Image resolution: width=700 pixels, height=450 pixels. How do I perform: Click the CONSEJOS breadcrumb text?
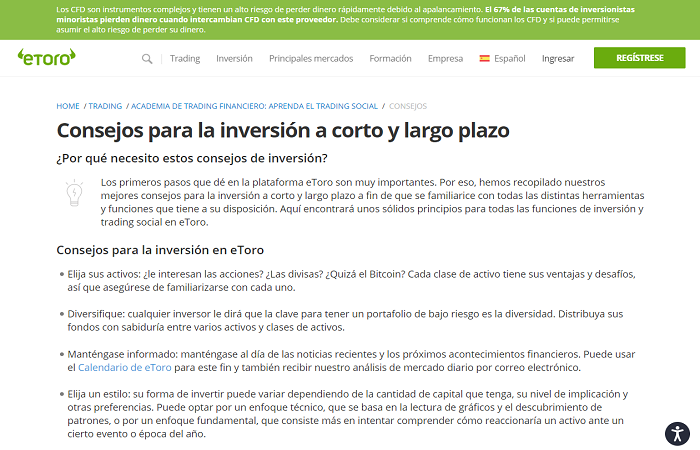tap(408, 106)
